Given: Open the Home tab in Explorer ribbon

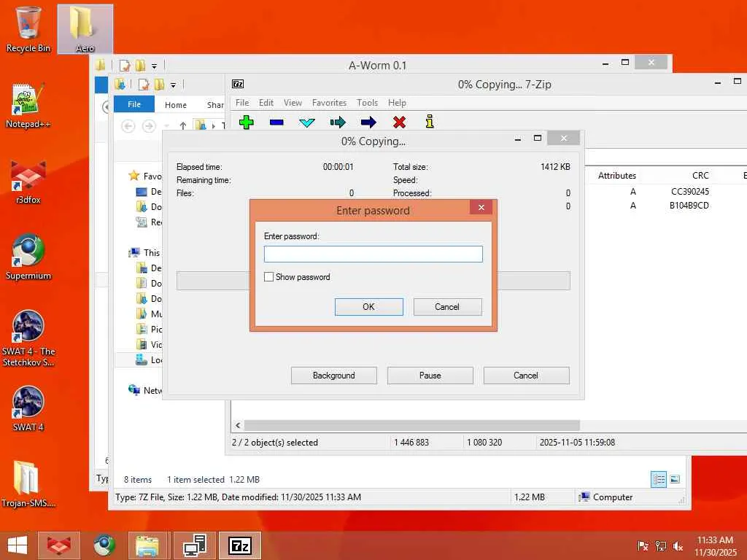Looking at the screenshot, I should click(x=176, y=105).
